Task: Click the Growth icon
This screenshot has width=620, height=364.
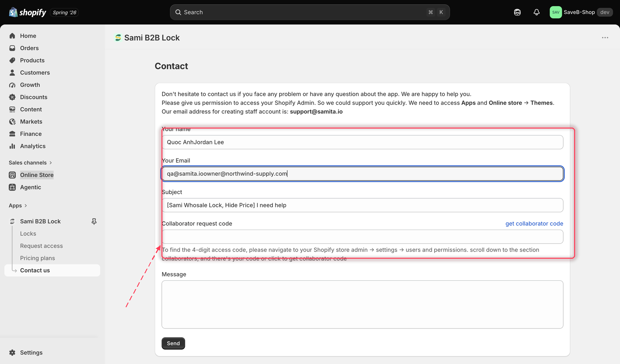Action: click(12, 85)
